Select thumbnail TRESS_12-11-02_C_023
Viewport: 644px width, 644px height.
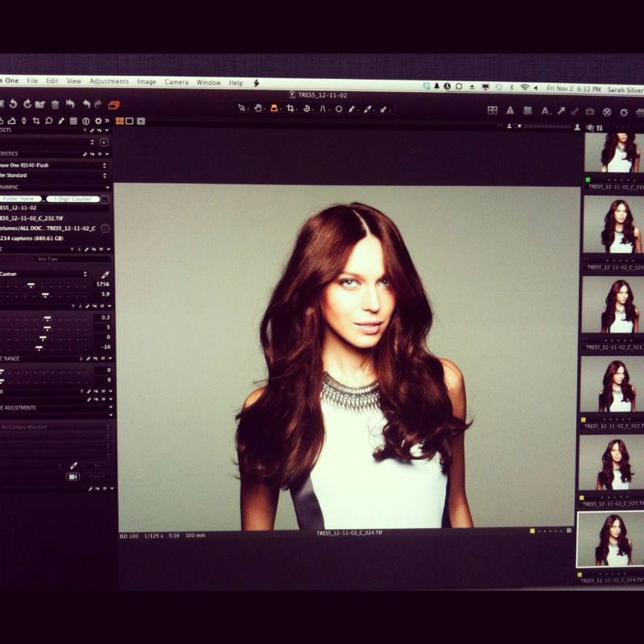(x=611, y=463)
